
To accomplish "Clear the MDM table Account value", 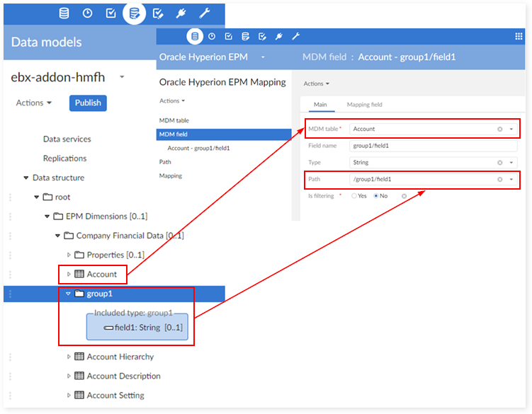I will 499,130.
